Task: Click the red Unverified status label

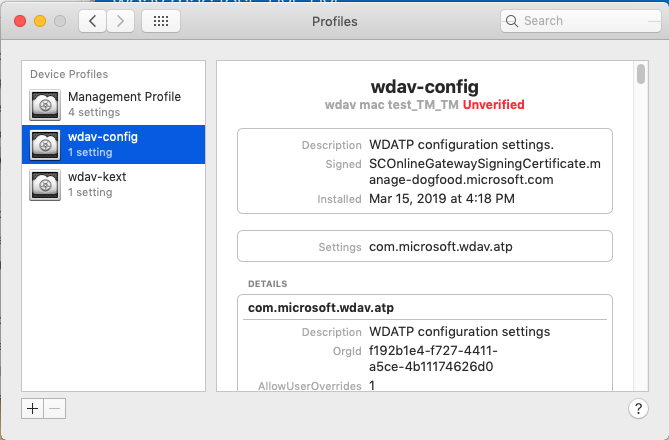Action: pos(494,105)
